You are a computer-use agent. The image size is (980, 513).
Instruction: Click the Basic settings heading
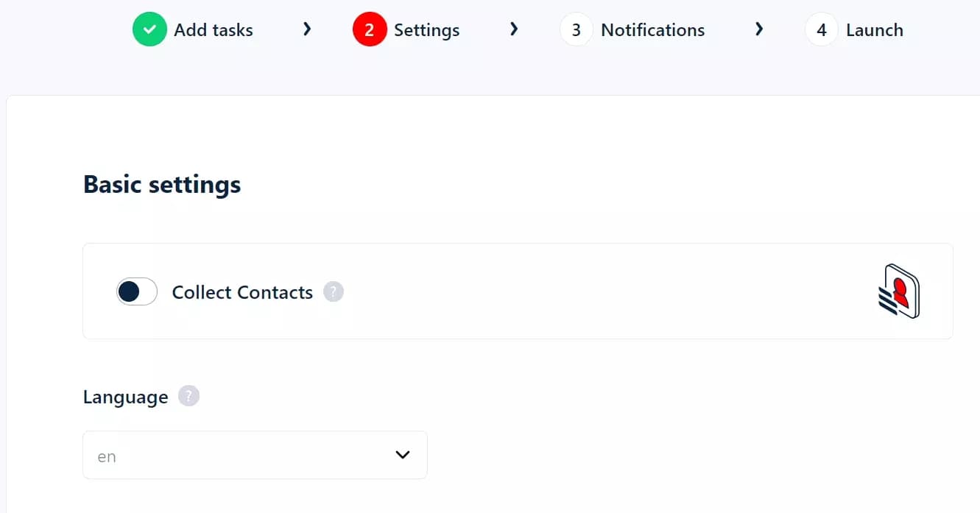point(161,184)
